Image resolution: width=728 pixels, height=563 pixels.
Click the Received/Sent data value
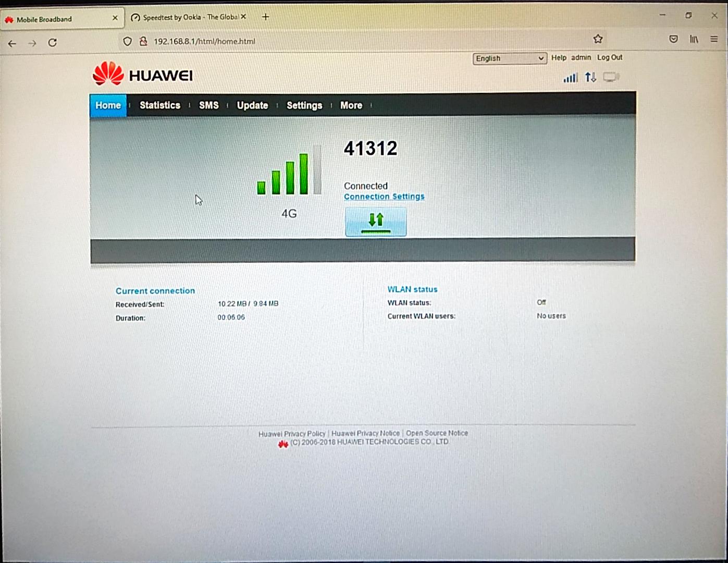point(248,303)
